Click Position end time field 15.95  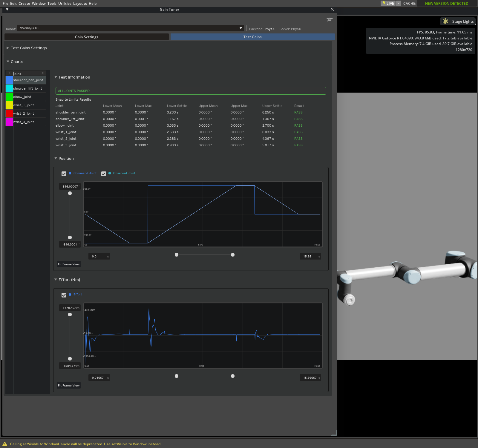(x=310, y=256)
